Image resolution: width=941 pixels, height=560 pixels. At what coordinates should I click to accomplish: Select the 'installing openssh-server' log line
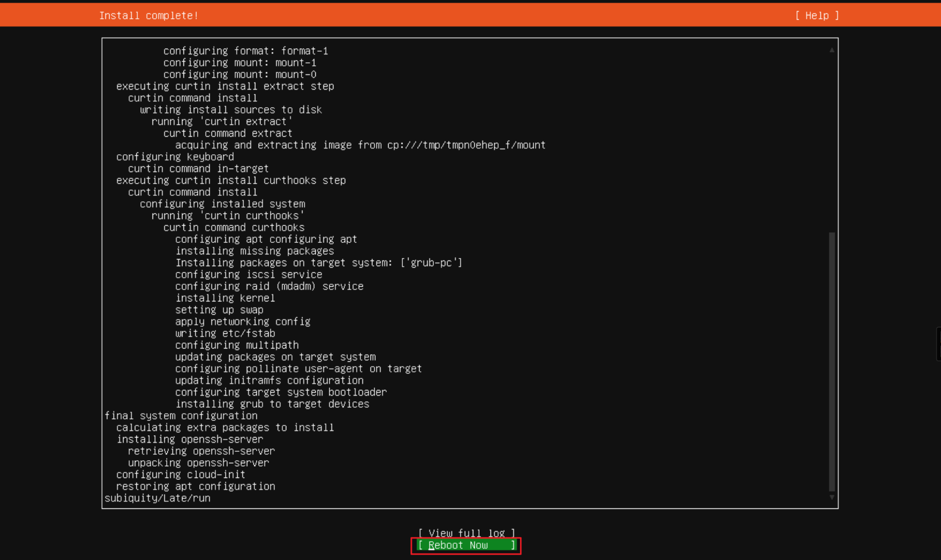(189, 439)
